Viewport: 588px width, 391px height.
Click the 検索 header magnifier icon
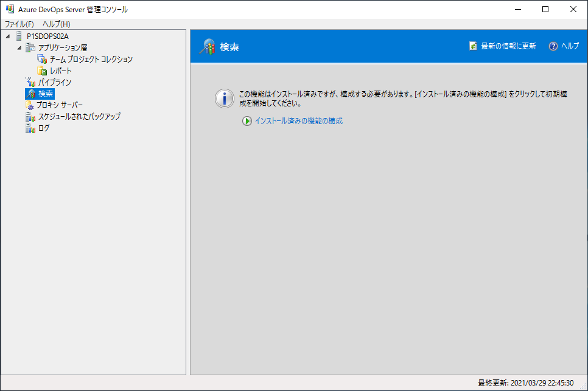[208, 47]
